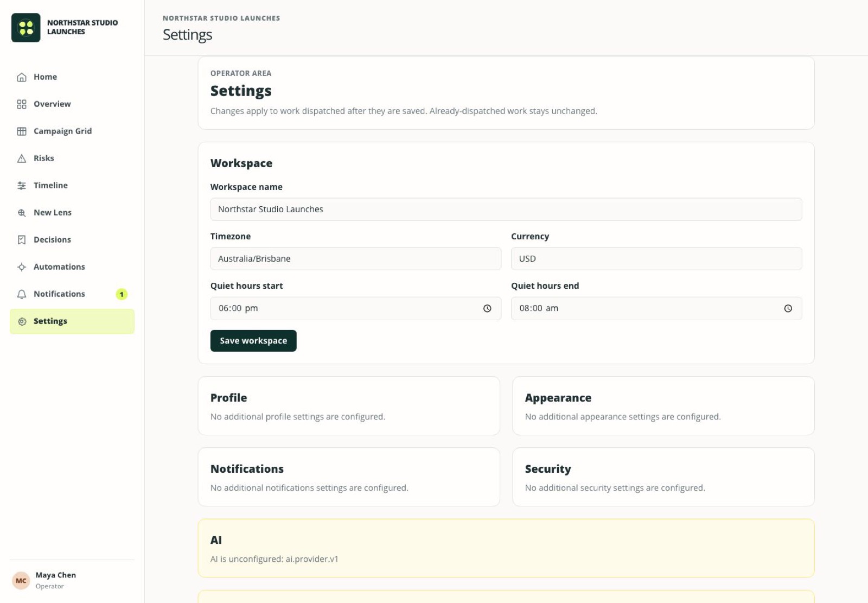Click the Security card heading
Image resolution: width=868 pixels, height=603 pixels.
(548, 469)
